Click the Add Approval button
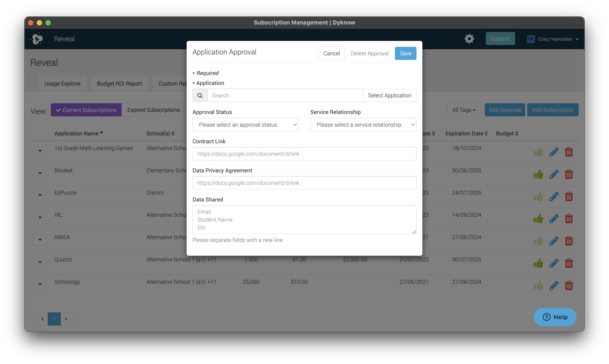 pyautogui.click(x=505, y=110)
